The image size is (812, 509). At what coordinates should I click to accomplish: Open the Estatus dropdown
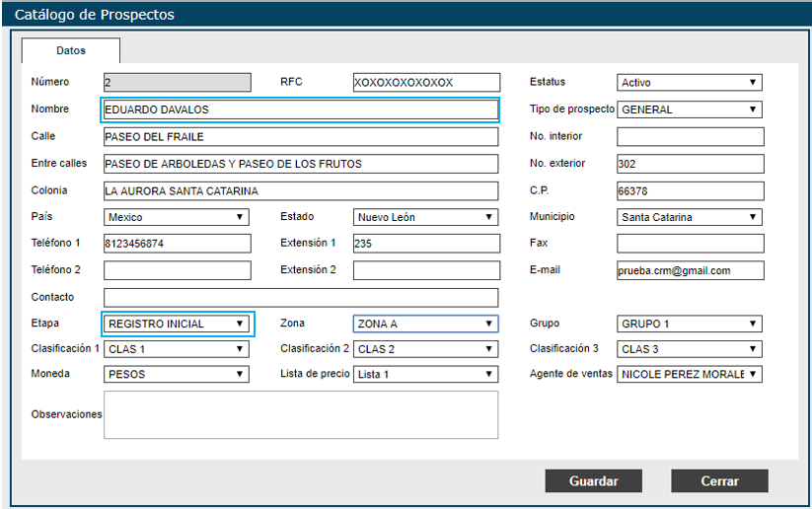690,83
